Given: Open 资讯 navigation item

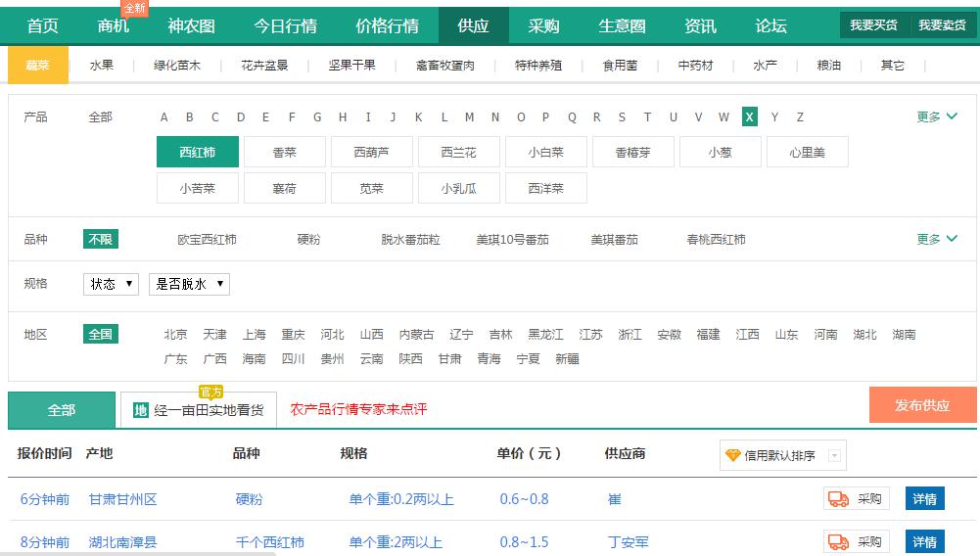Looking at the screenshot, I should coord(700,25).
